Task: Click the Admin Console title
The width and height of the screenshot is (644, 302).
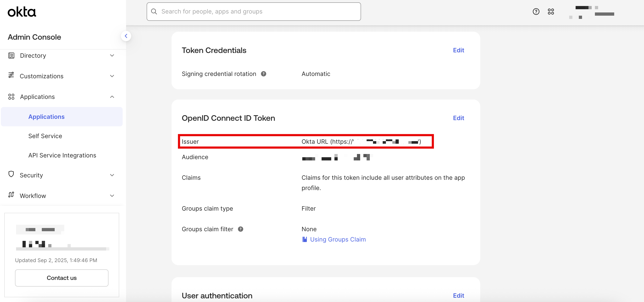Action: (x=34, y=37)
